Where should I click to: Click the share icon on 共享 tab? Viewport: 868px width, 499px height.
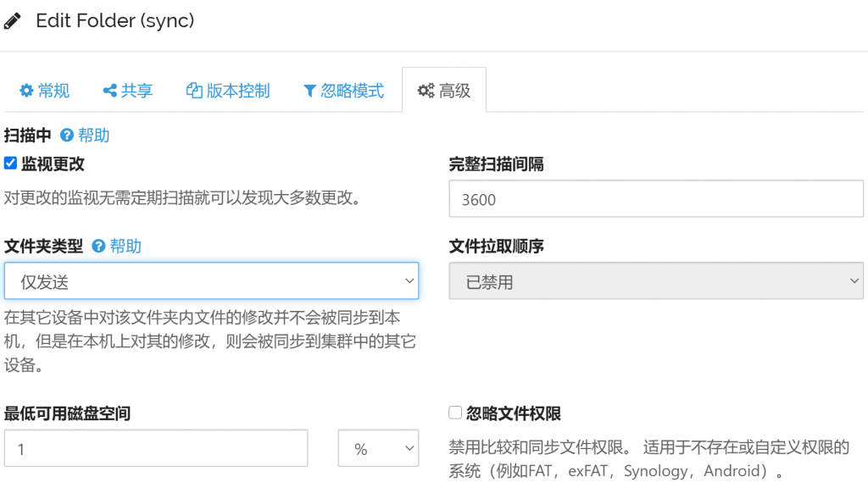click(x=109, y=90)
